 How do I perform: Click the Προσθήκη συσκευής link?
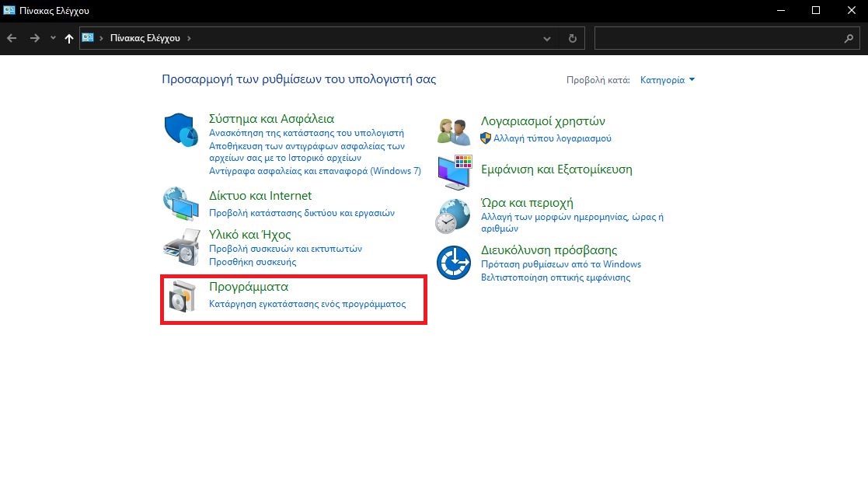[253, 262]
